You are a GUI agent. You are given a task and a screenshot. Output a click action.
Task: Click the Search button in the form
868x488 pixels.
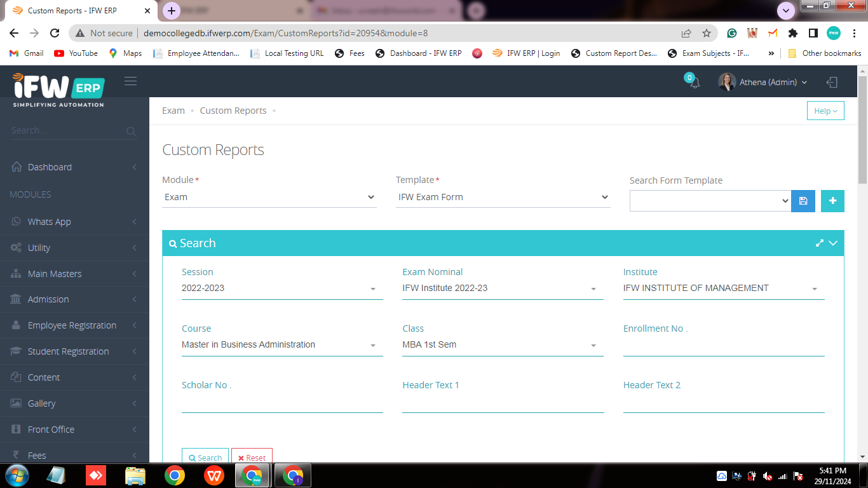click(205, 457)
